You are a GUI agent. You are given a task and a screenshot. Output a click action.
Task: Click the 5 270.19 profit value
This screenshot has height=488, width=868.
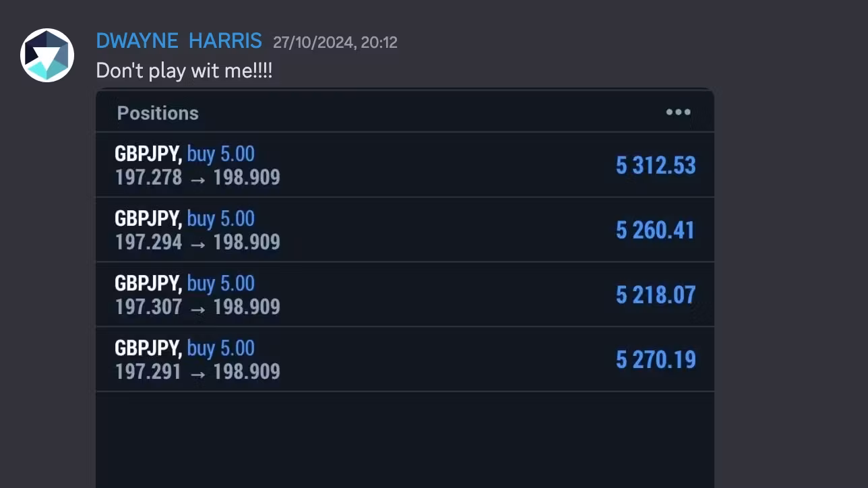pyautogui.click(x=655, y=359)
